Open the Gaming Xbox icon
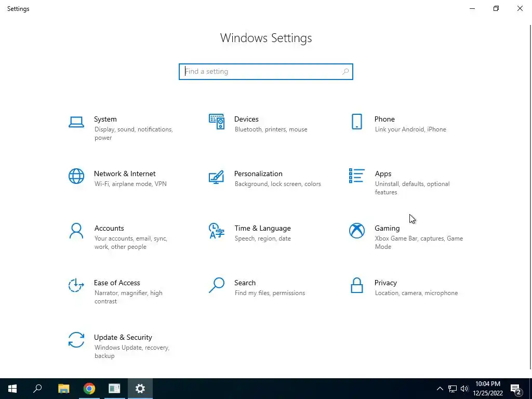This screenshot has height=399, width=532. pyautogui.click(x=356, y=231)
